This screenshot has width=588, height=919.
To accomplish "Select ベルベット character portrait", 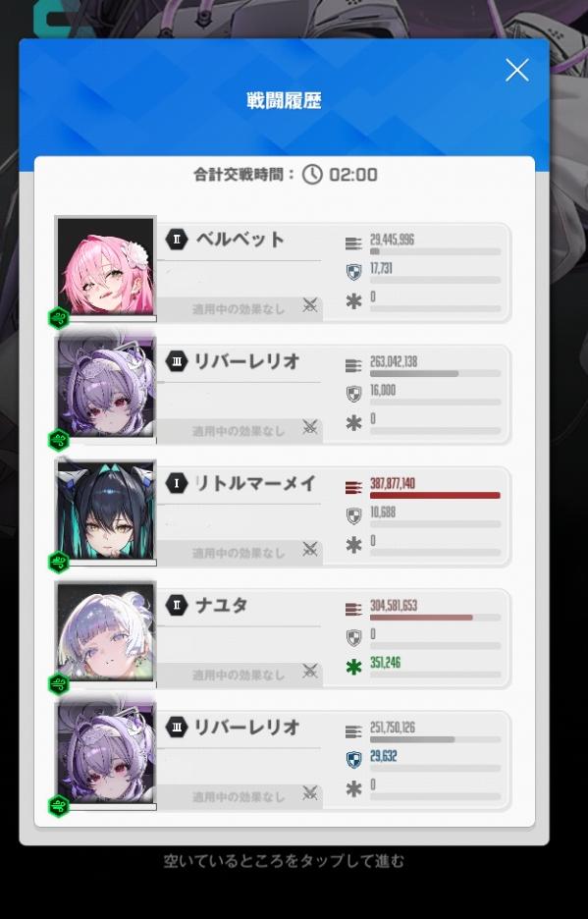I will coord(106,267).
